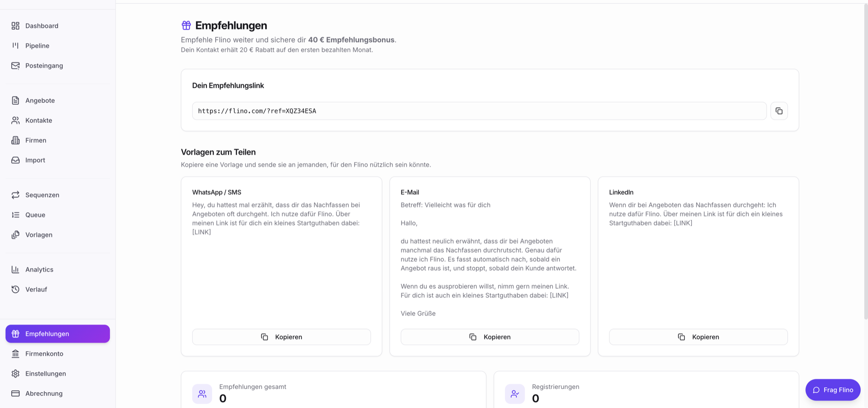
Task: Open Einstellungen
Action: pos(58,374)
